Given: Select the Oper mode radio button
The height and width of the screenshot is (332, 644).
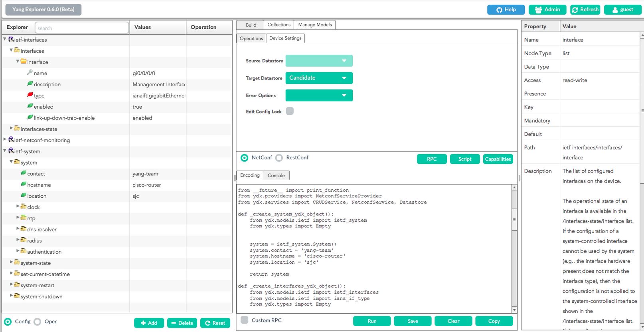Looking at the screenshot, I should (x=37, y=322).
